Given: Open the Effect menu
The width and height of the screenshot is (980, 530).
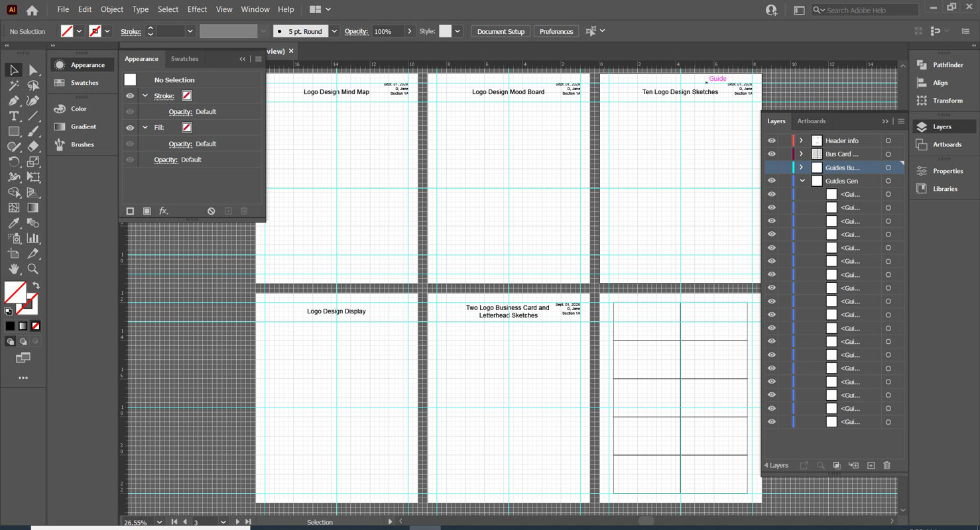Looking at the screenshot, I should [197, 9].
